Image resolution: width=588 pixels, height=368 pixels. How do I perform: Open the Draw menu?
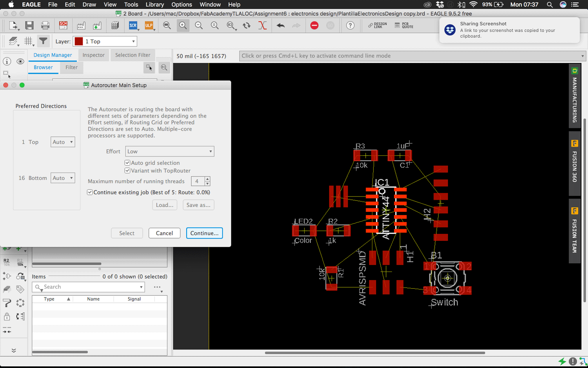89,5
